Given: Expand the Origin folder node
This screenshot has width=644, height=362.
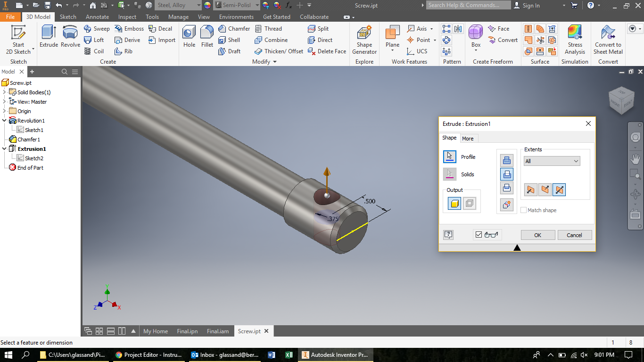Looking at the screenshot, I should click(5, 111).
